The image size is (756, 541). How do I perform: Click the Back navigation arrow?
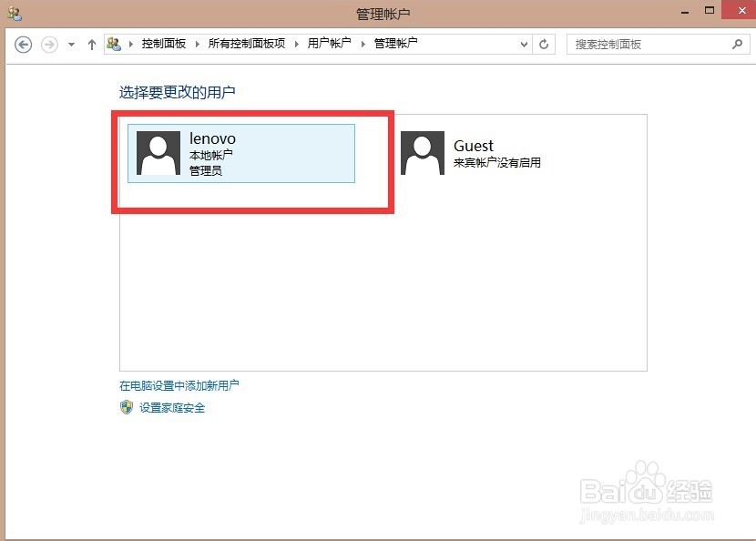(x=23, y=45)
